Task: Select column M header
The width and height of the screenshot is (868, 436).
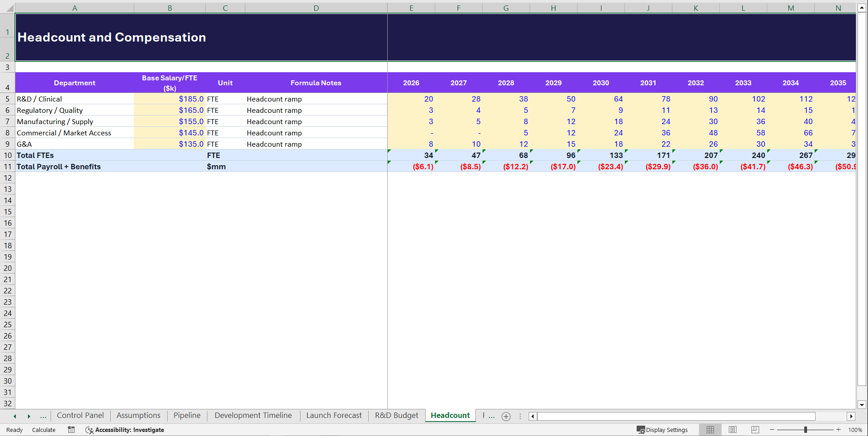Action: (x=791, y=8)
